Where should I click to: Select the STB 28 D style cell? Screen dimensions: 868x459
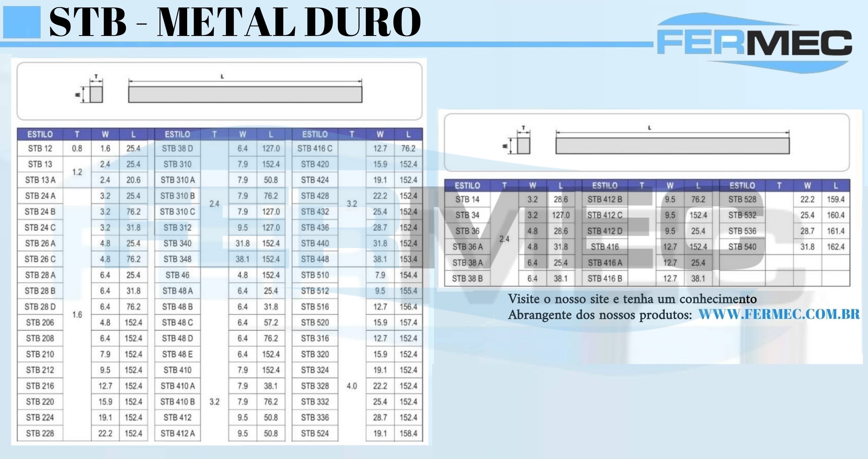click(40, 307)
